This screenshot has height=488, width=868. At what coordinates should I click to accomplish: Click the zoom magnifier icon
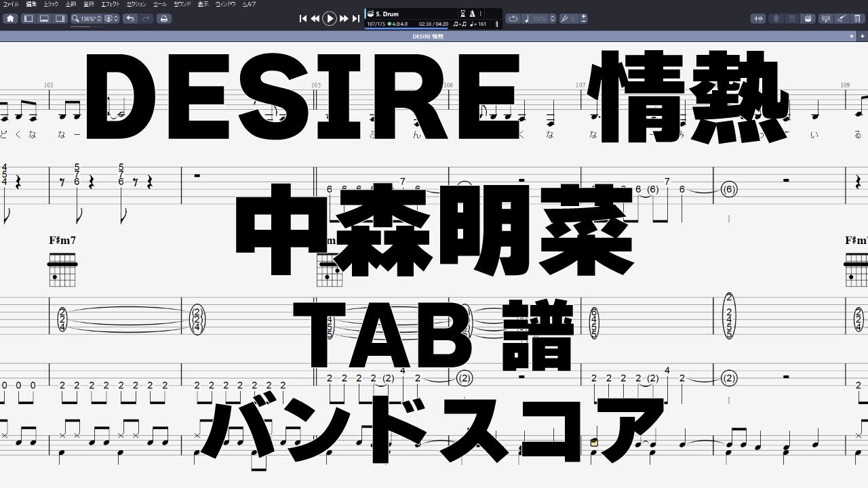point(75,18)
